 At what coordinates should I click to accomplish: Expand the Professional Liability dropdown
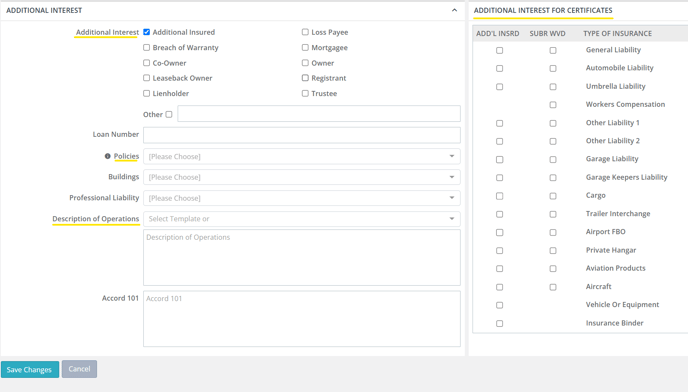(301, 198)
